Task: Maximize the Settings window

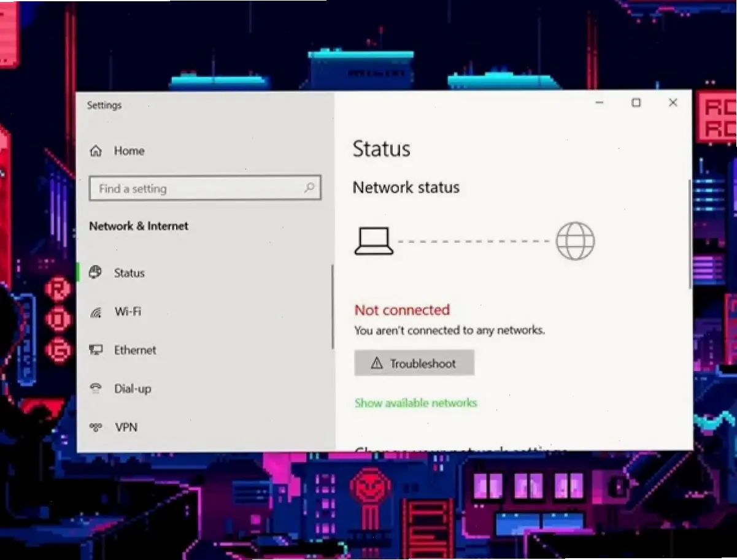Action: [636, 103]
